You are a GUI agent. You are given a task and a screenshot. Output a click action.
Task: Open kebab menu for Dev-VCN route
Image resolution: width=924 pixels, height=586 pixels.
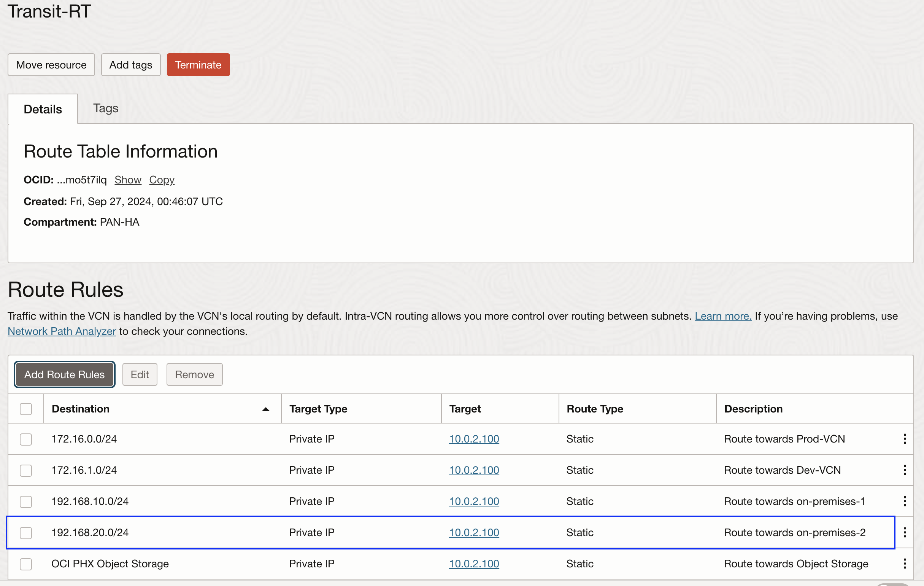click(905, 470)
